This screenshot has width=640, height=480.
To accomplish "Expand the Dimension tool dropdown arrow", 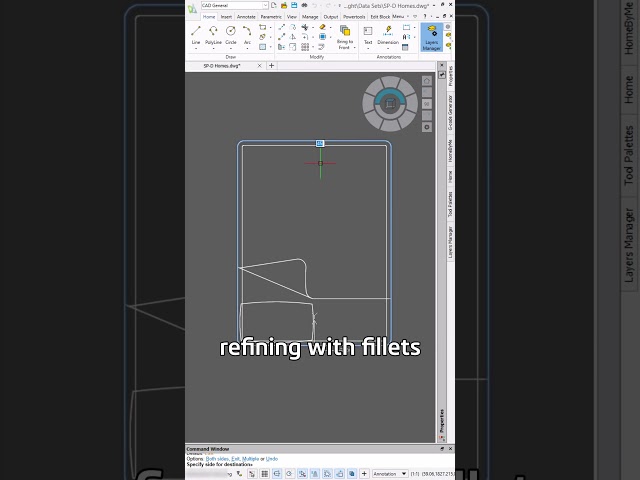I will [388, 49].
